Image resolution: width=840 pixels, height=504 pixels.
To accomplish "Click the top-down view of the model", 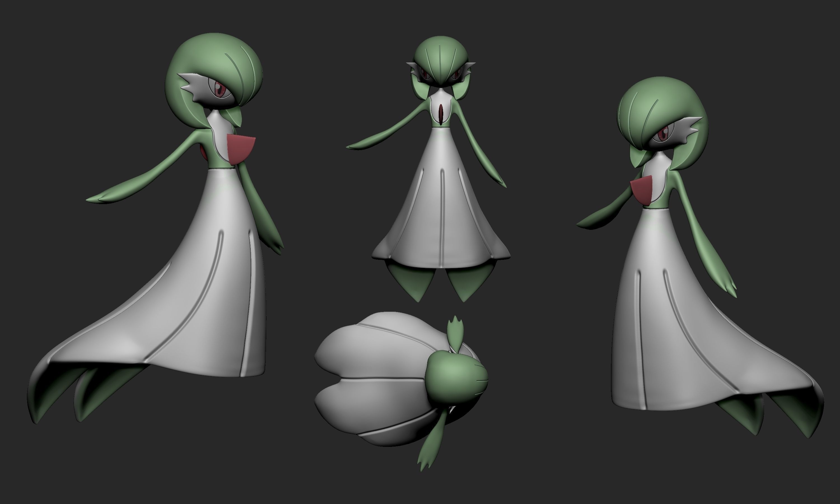I will coord(401,393).
